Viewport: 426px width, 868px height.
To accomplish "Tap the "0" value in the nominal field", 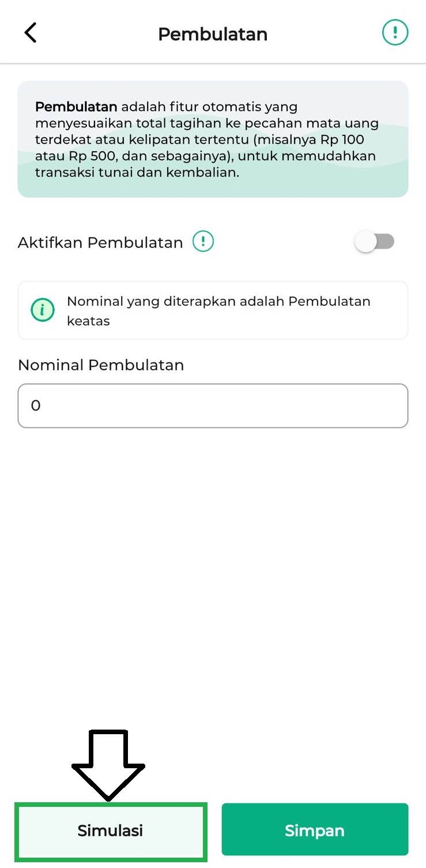I will [x=36, y=405].
